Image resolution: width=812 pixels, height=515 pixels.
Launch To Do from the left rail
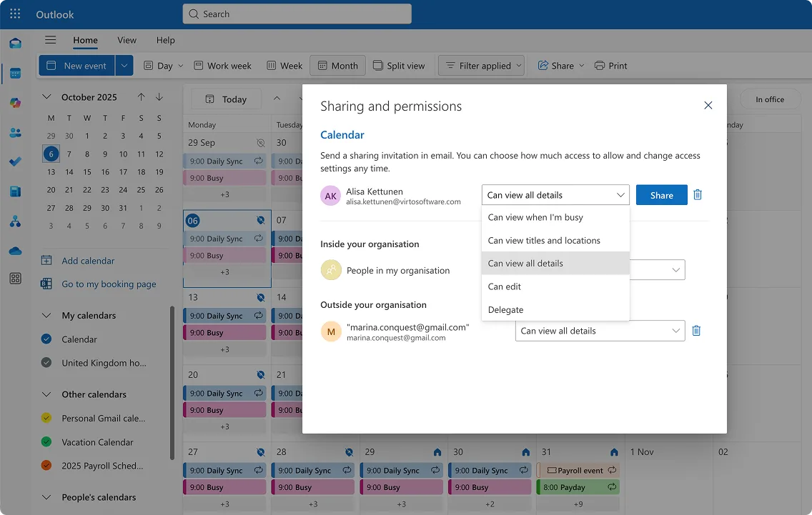pos(15,161)
